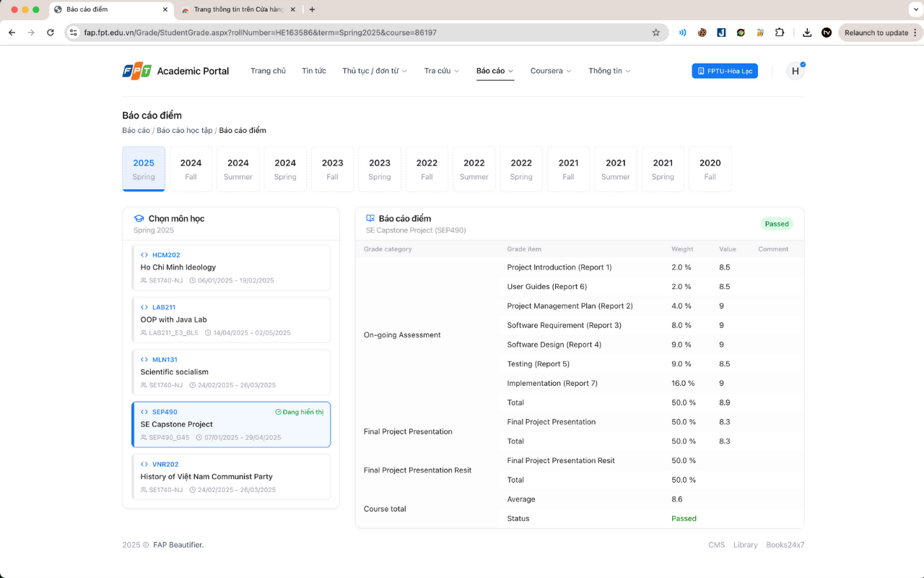Click the Passed badge in grade panel header
The width and height of the screenshot is (924, 578).
(x=777, y=224)
